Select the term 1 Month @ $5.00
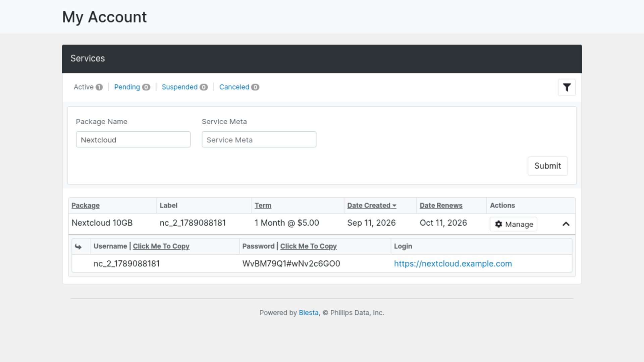This screenshot has width=644, height=362. point(287,223)
